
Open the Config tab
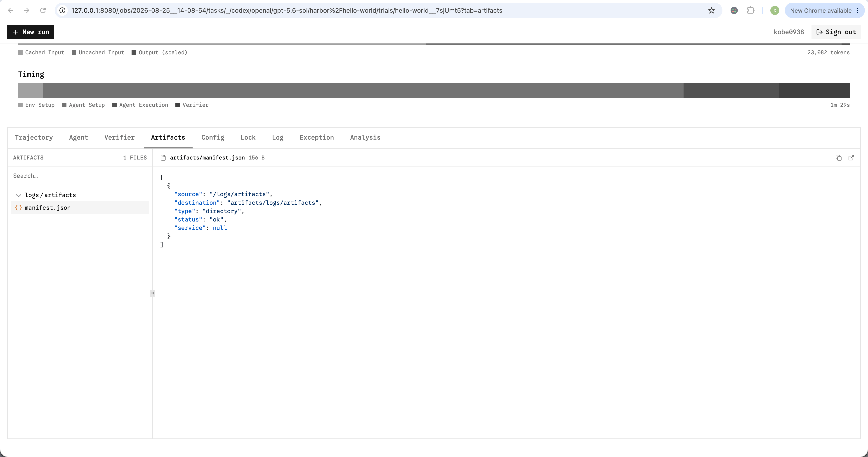(213, 137)
